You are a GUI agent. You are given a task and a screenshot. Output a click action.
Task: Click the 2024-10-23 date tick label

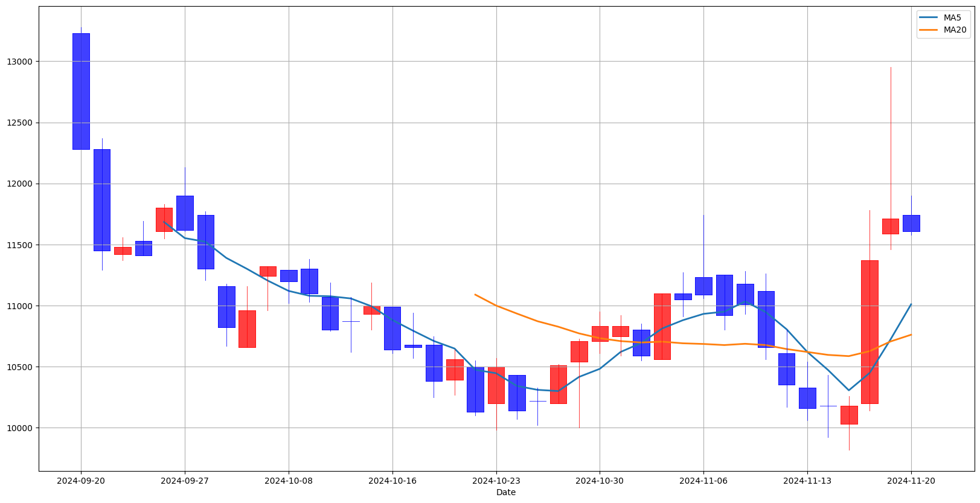coord(496,481)
